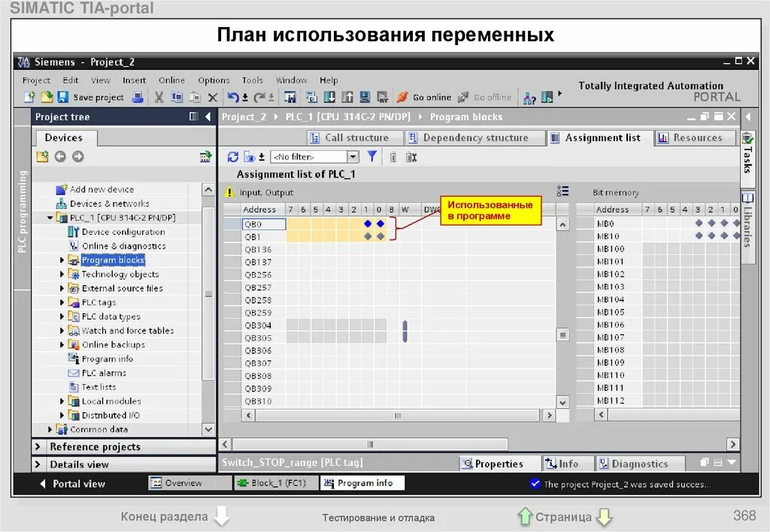Click the Start runtime RT icon
770x532 pixels.
click(x=382, y=97)
